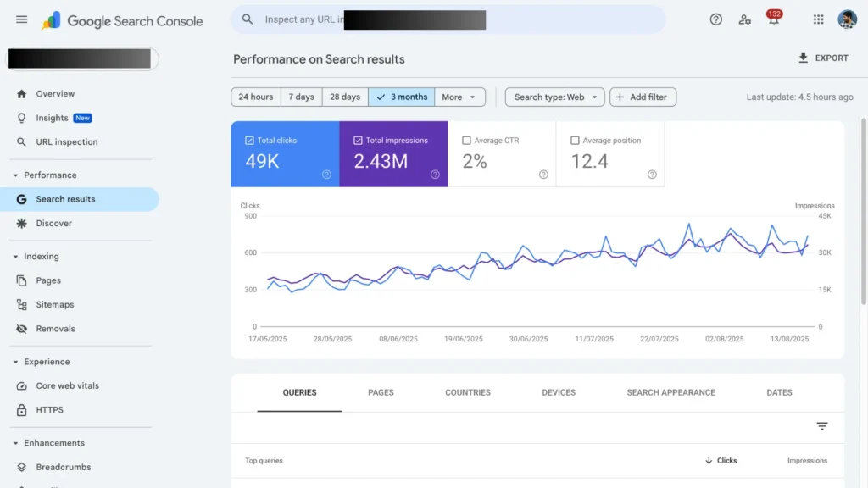The height and width of the screenshot is (488, 868).
Task: Click the filter rows icon above table
Action: point(821,426)
